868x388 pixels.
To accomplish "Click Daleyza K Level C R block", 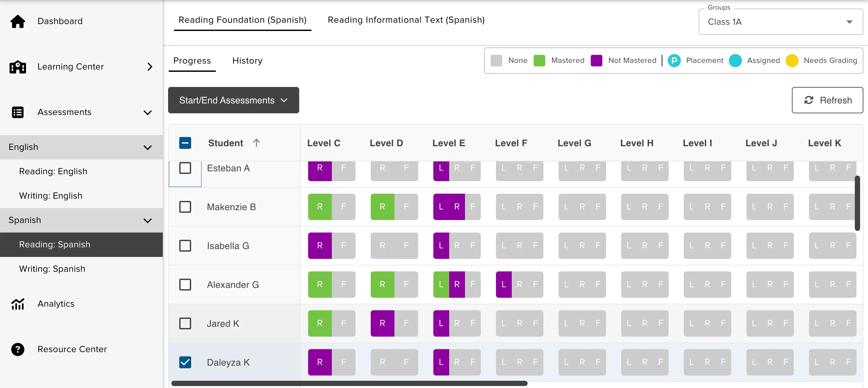I will pyautogui.click(x=320, y=362).
